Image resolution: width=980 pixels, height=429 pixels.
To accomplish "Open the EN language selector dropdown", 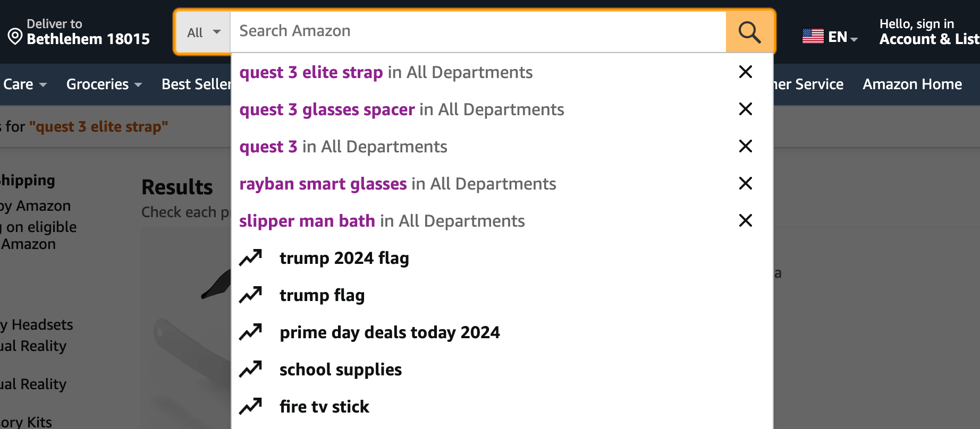I will [x=843, y=37].
